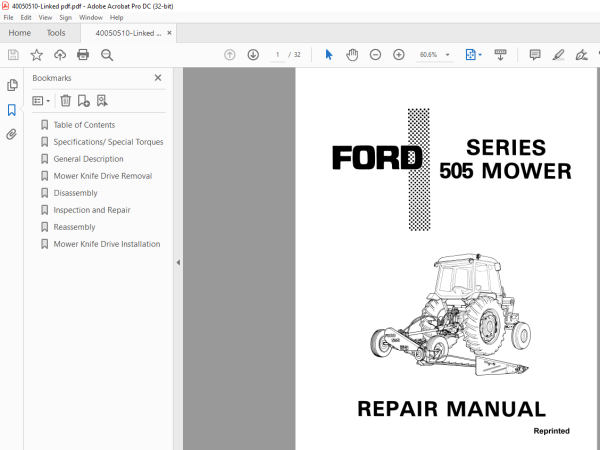This screenshot has height=450, width=600.
Task: Open Specifications/ Special Torques bookmark
Action: 108,142
